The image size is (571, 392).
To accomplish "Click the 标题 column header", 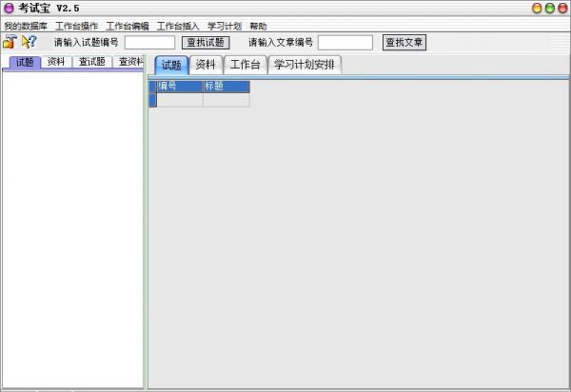I will (226, 87).
